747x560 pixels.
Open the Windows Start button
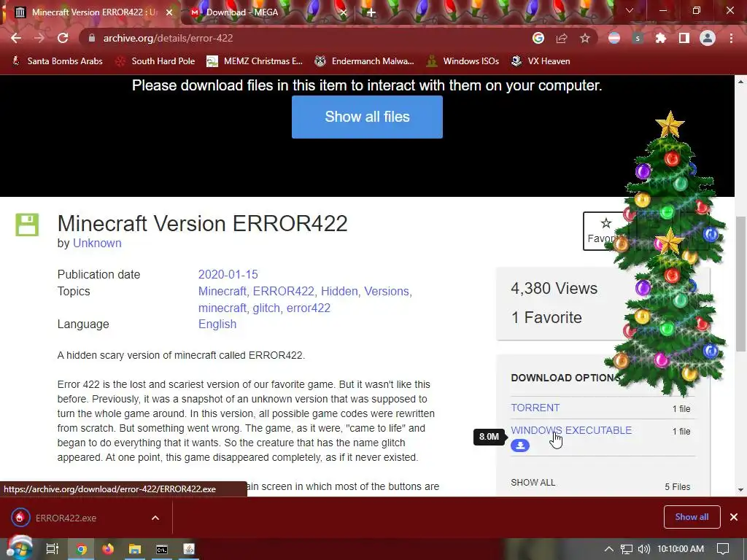point(19,549)
